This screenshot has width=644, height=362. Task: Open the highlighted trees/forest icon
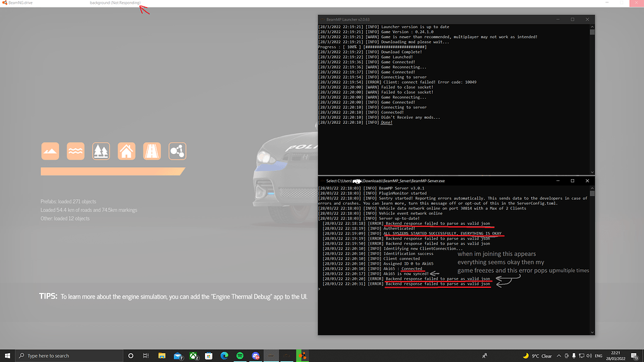(x=101, y=151)
